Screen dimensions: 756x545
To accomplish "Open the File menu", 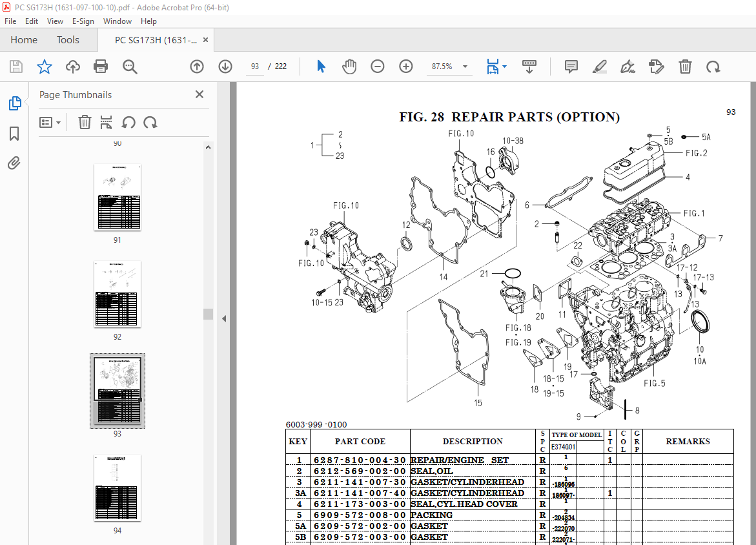I will pos(10,21).
